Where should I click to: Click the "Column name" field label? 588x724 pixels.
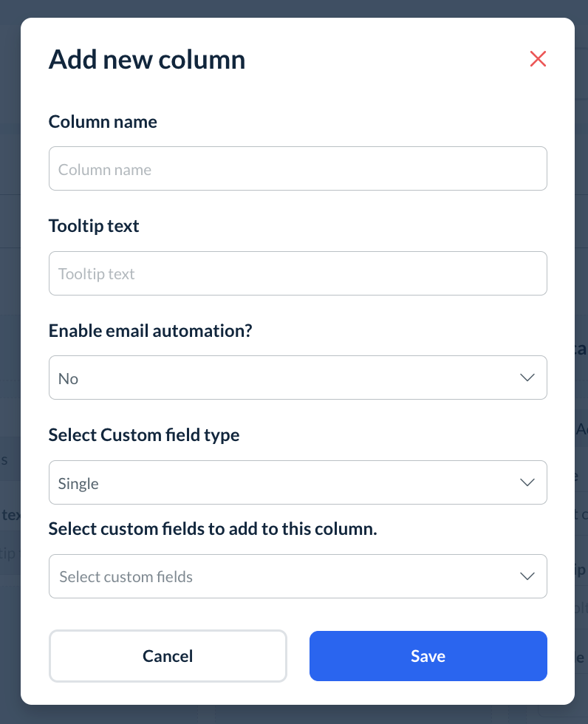[x=103, y=122]
